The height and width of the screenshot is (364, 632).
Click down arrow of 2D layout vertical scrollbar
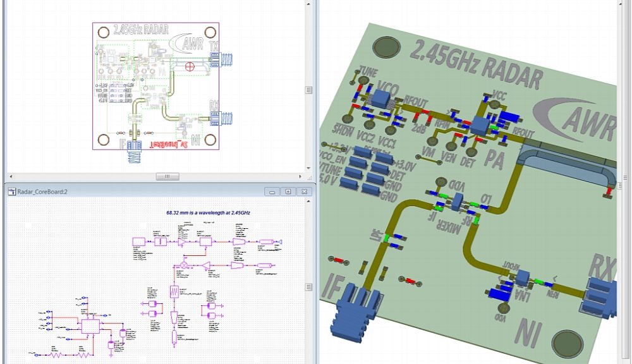click(x=309, y=168)
